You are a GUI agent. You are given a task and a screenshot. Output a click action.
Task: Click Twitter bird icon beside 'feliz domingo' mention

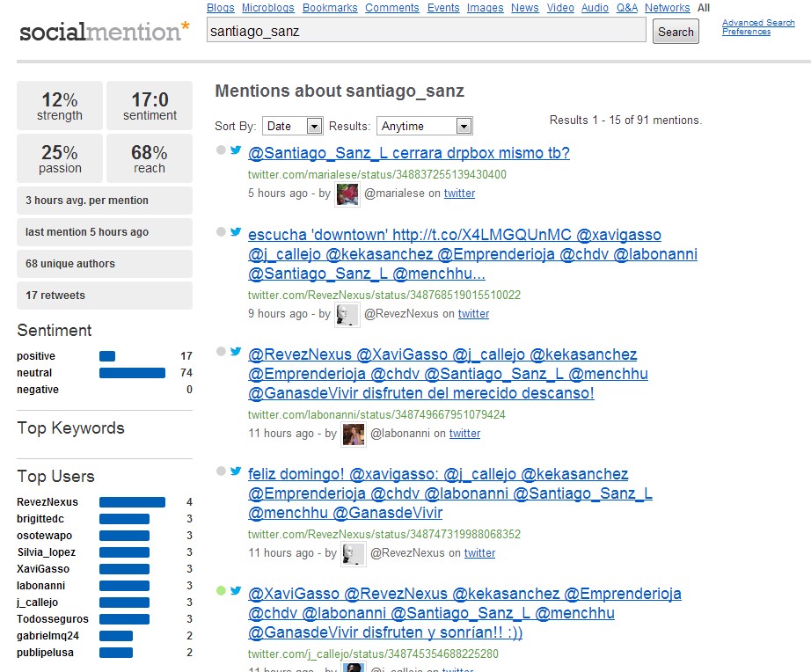point(236,471)
